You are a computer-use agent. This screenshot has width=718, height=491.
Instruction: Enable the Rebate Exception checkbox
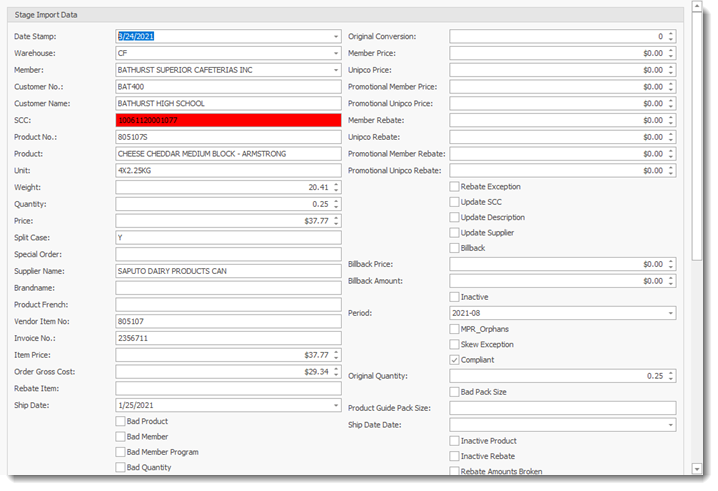[x=455, y=187]
